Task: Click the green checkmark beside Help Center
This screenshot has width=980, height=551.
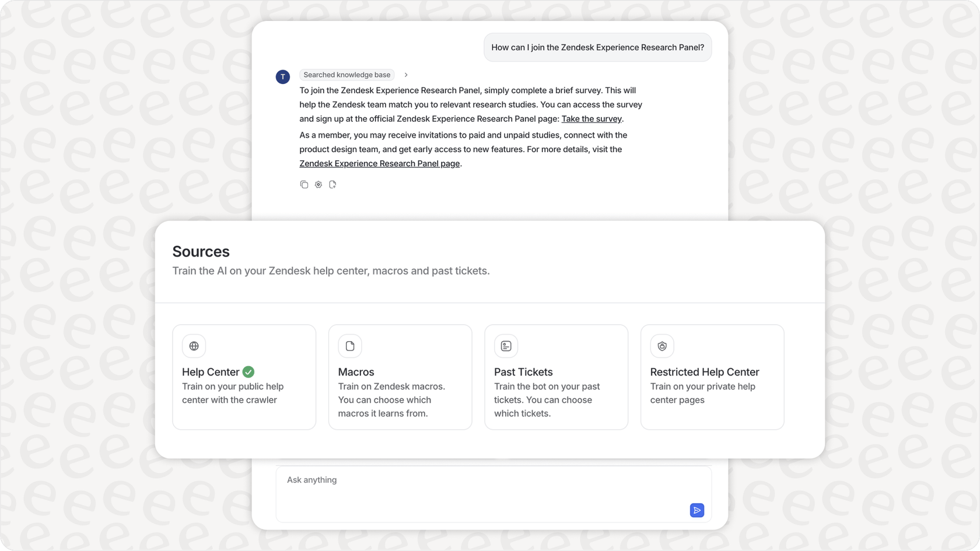Action: click(249, 372)
